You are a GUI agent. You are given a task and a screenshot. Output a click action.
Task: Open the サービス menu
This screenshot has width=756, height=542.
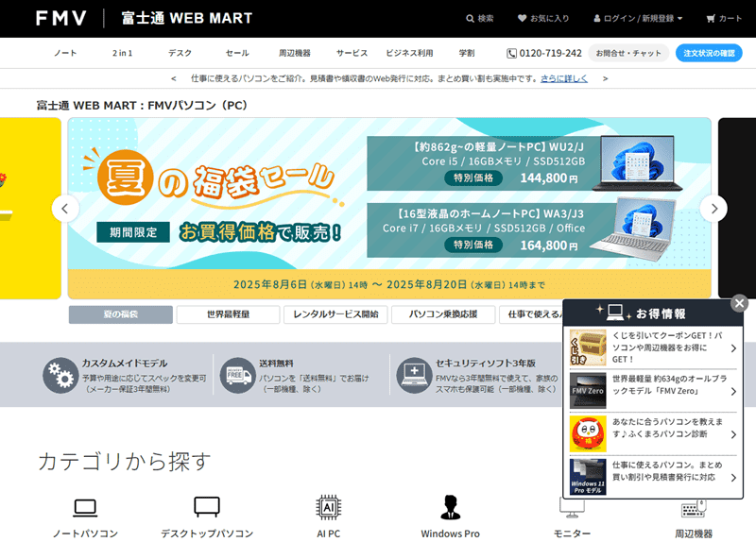[x=352, y=53]
